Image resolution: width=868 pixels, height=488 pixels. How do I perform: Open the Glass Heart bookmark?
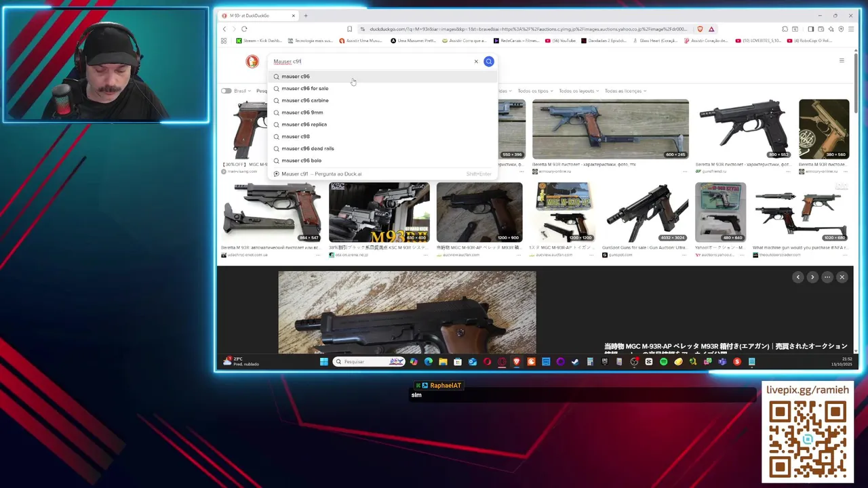[x=656, y=41]
